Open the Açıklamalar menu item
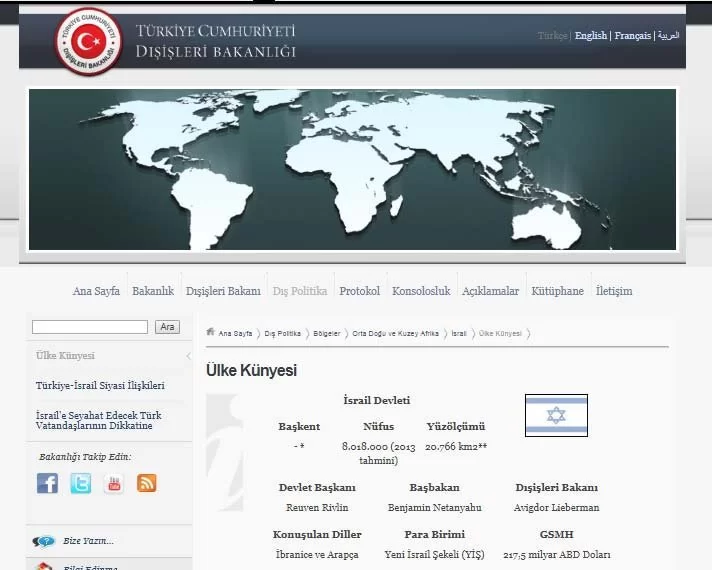Screen dimensions: 712x570 click(x=490, y=291)
